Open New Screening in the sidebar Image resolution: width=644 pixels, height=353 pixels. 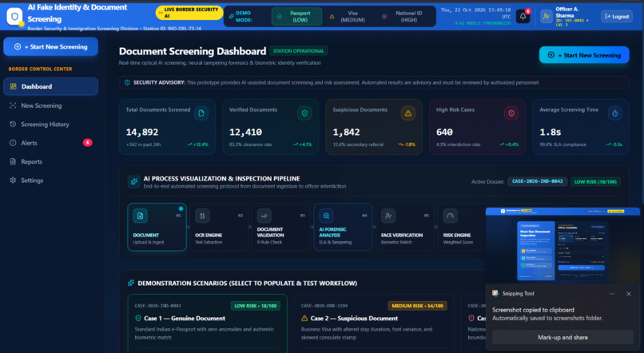[x=51, y=105]
